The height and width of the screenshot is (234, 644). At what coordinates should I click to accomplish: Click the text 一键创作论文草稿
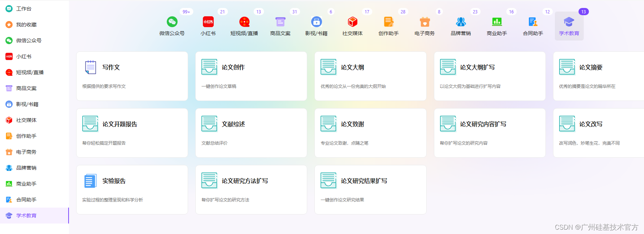click(x=219, y=86)
